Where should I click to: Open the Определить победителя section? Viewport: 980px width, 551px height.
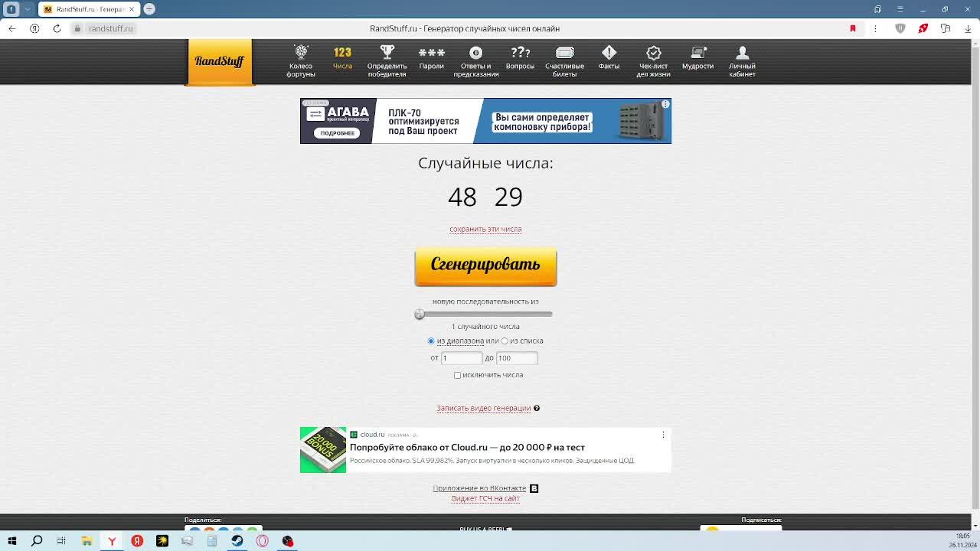tap(387, 61)
